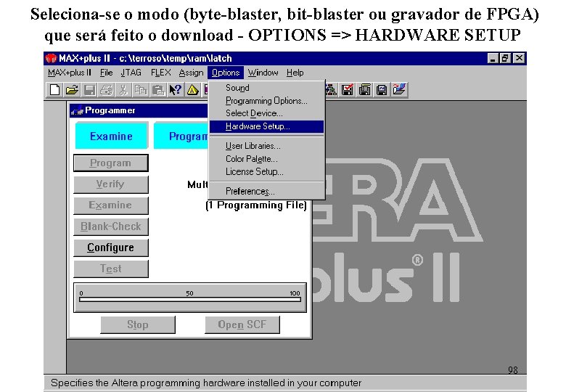Click the Stop button

tap(138, 325)
